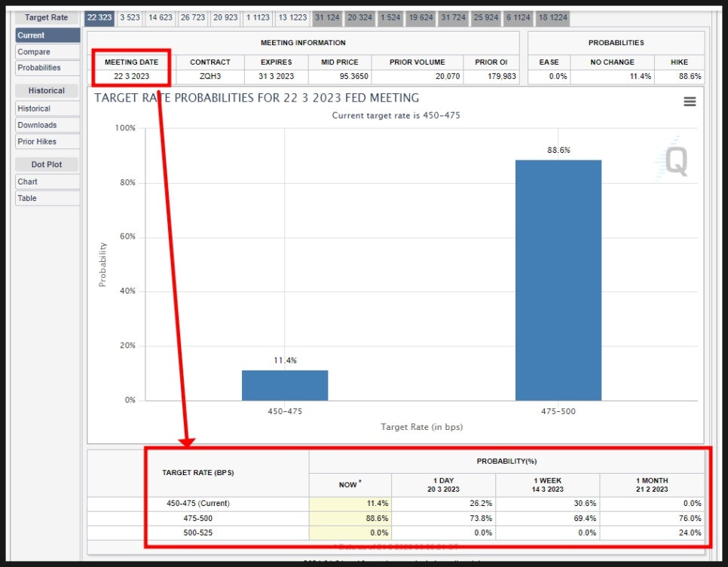728x567 pixels.
Task: Open the Dot Plot Chart view
Action: [47, 182]
